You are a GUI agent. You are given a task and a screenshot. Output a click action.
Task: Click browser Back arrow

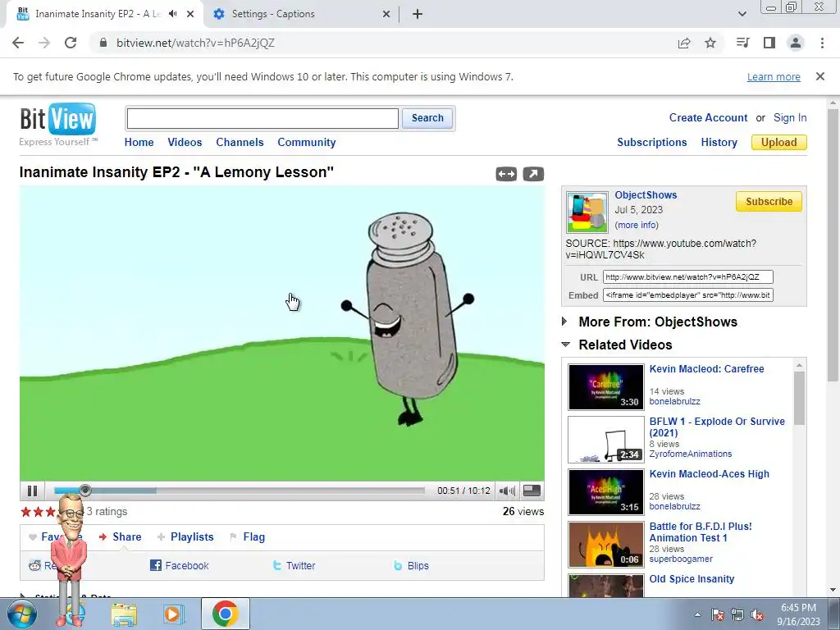click(x=18, y=43)
